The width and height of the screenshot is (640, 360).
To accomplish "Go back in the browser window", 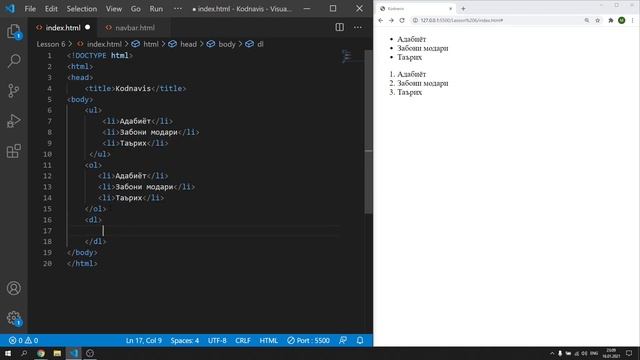I will [380, 20].
